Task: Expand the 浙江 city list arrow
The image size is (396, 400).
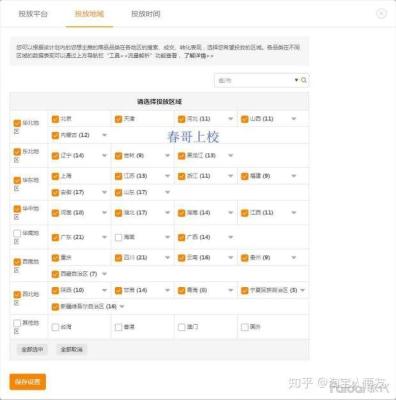Action: point(230,176)
